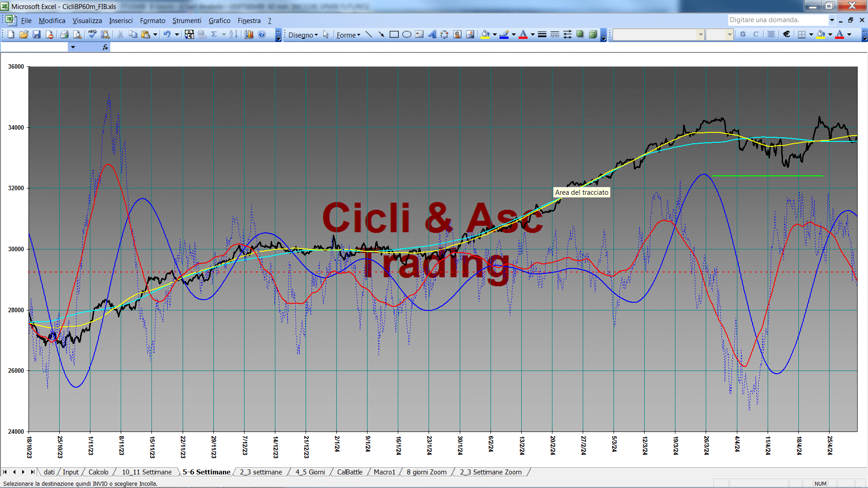This screenshot has width=868, height=488.
Task: Select the Arrow drawing tool
Action: pyautogui.click(x=381, y=34)
